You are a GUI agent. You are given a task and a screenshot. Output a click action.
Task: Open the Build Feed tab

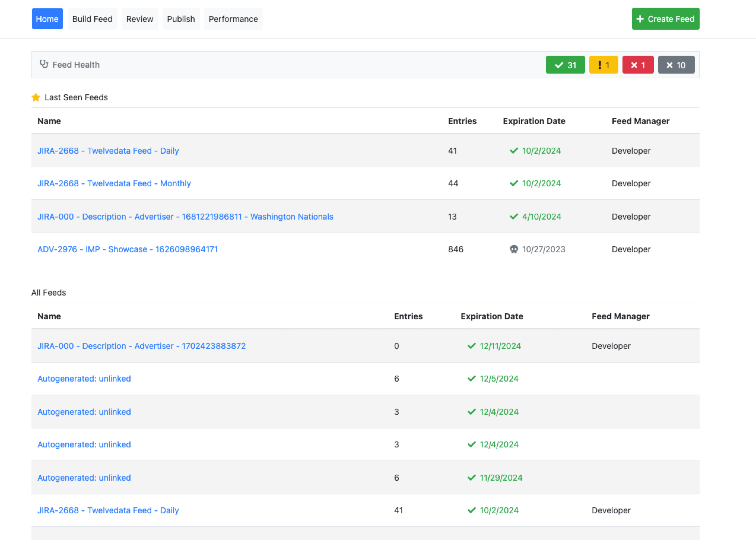coord(92,19)
